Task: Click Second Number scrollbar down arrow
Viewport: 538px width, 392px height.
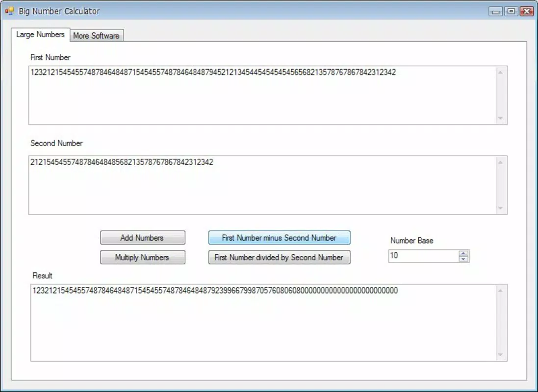Action: click(x=501, y=208)
